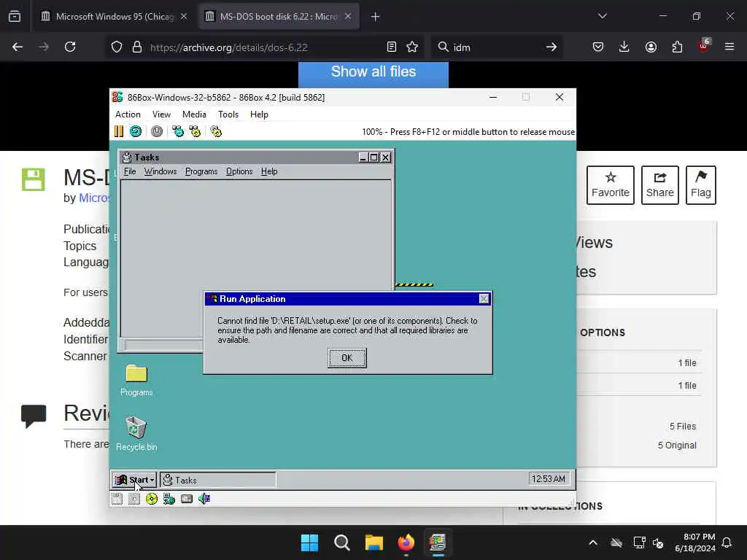The width and height of the screenshot is (747, 560).
Task: Click OK in Run Application dialog
Action: [347, 357]
